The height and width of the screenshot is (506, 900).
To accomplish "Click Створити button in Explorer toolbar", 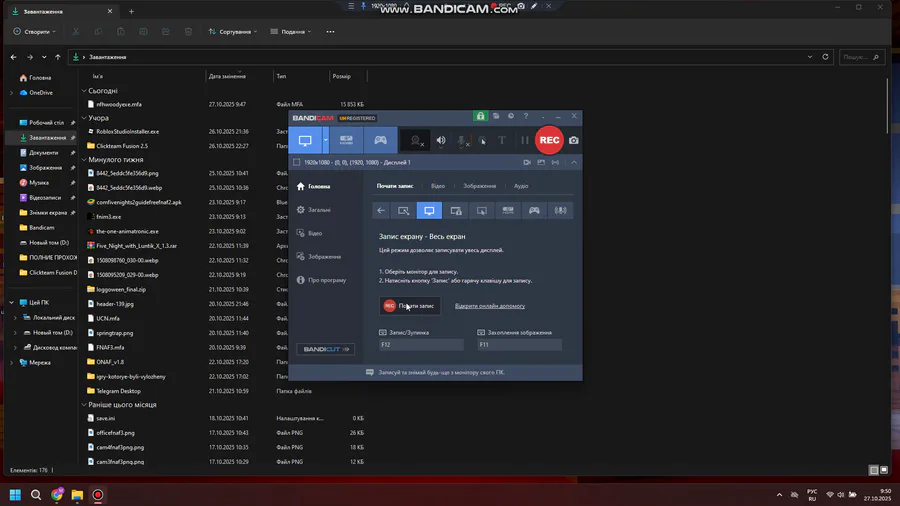I will pyautogui.click(x=34, y=32).
